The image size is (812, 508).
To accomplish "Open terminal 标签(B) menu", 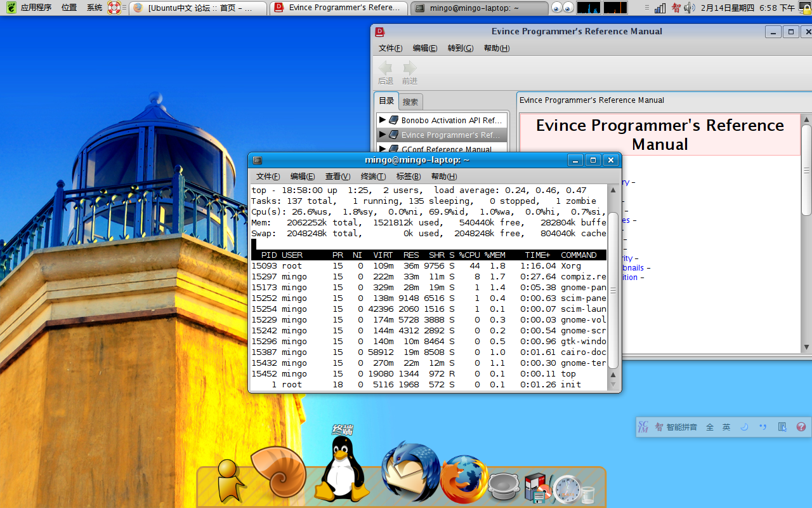I will pyautogui.click(x=408, y=177).
